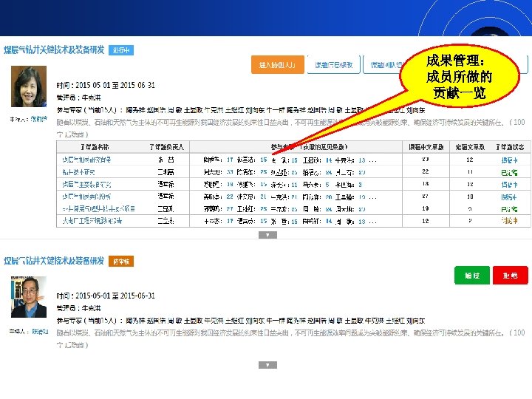Screen dimensions: 532x399
Task: Open subtopic name link in second table row
Action: [x=78, y=172]
